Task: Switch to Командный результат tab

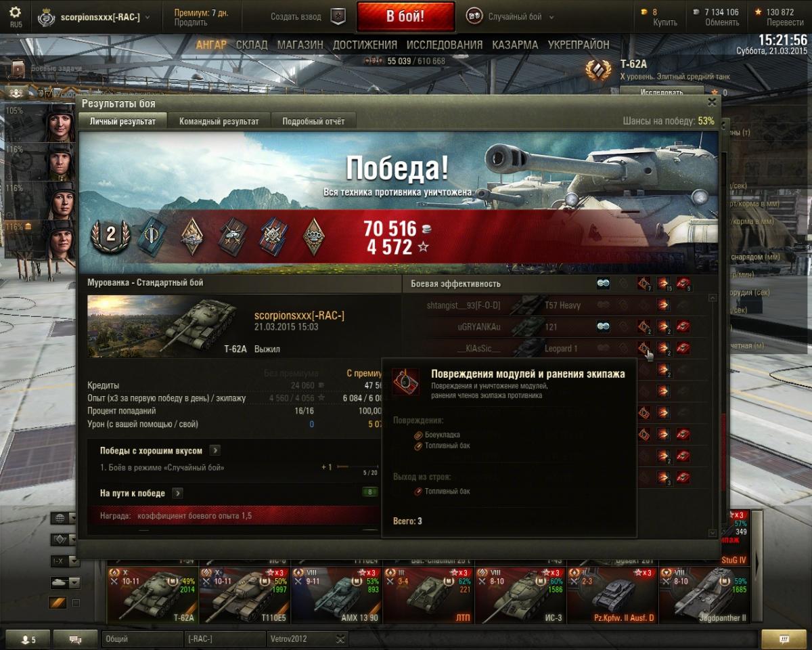Action: [x=219, y=121]
